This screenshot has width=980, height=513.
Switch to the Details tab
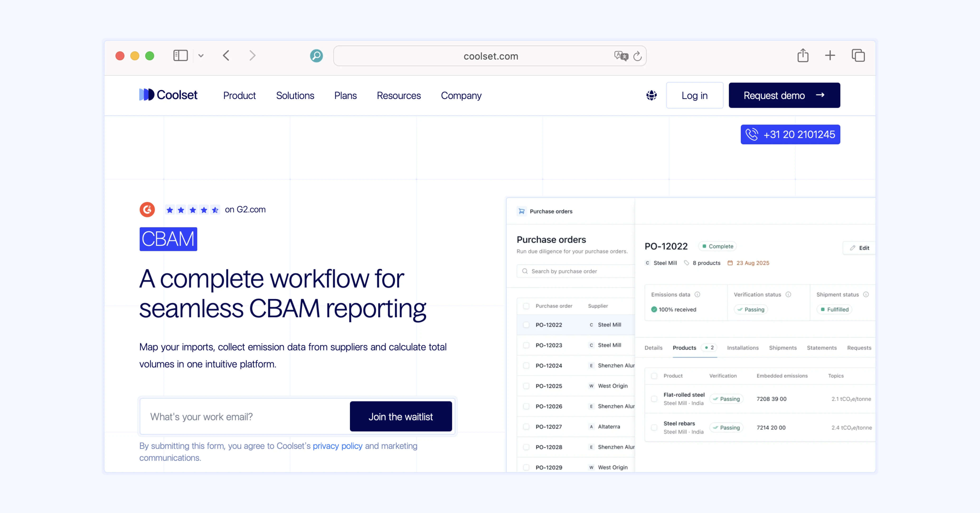click(x=653, y=348)
